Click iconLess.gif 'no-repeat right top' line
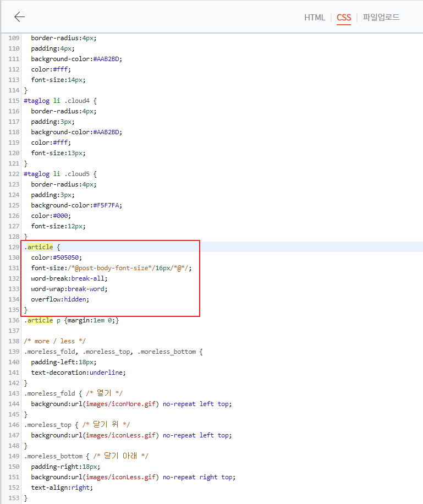Image resolution: width=423 pixels, height=504 pixels. [x=134, y=477]
